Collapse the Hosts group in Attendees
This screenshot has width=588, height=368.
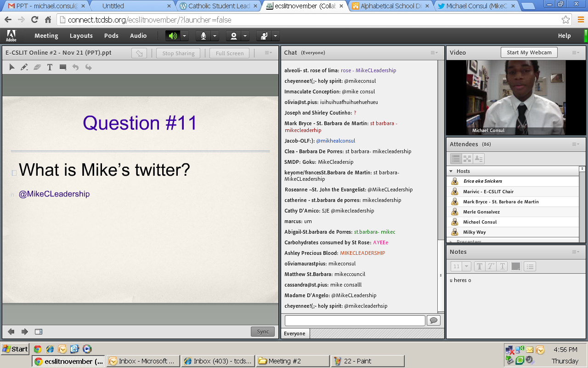[451, 171]
